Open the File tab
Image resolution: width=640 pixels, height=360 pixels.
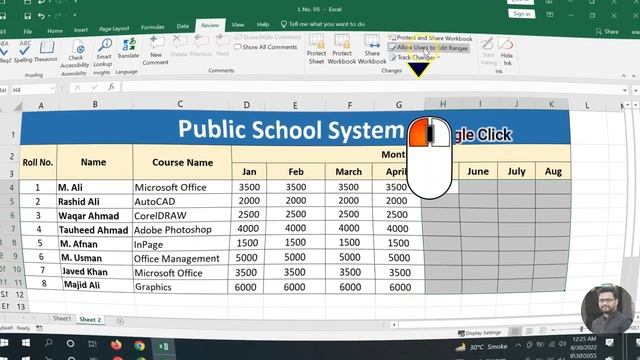(x=28, y=31)
